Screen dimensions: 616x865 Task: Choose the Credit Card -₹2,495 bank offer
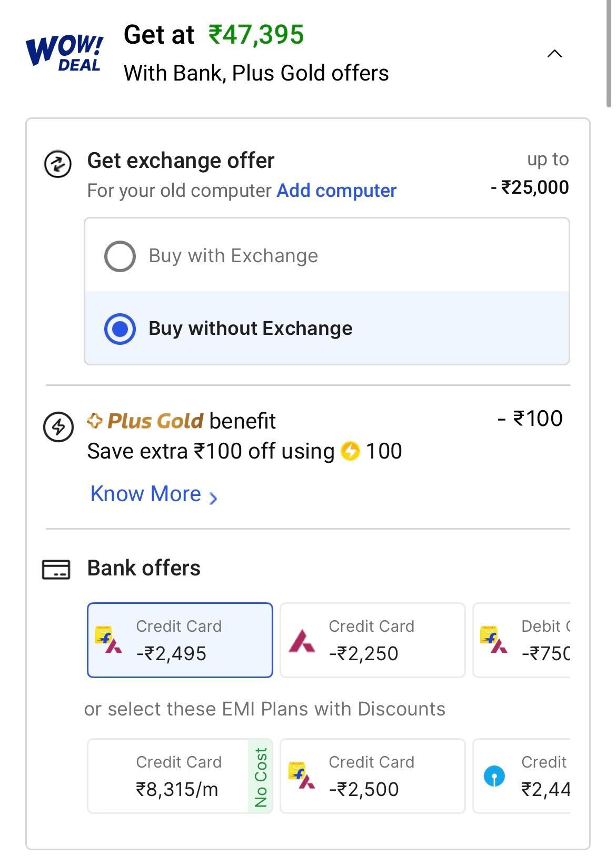click(x=180, y=640)
